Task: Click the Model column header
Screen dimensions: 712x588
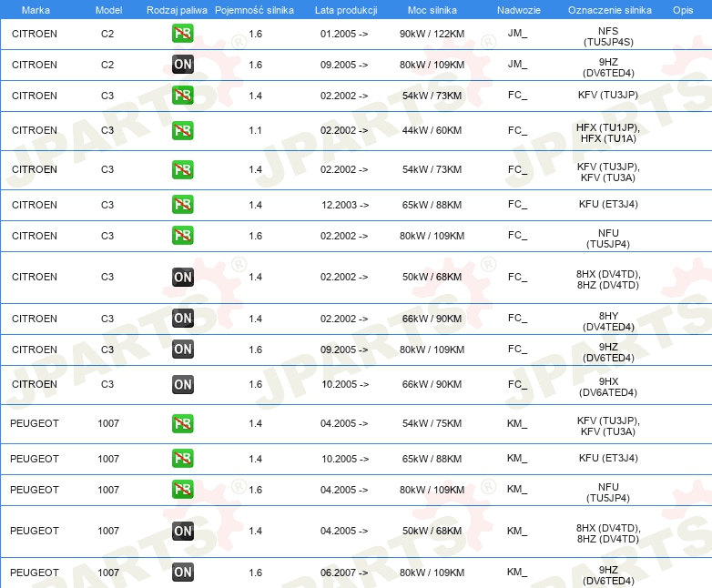Action: [108, 10]
